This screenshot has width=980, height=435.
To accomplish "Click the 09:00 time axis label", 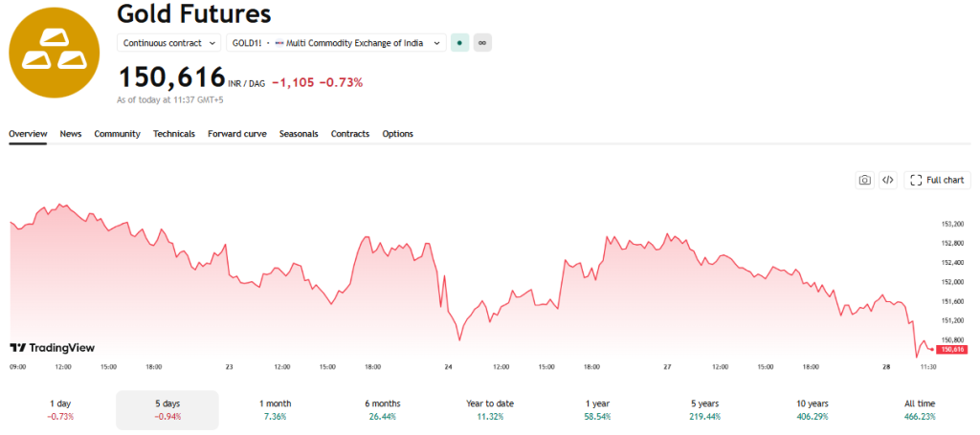I will click(18, 367).
